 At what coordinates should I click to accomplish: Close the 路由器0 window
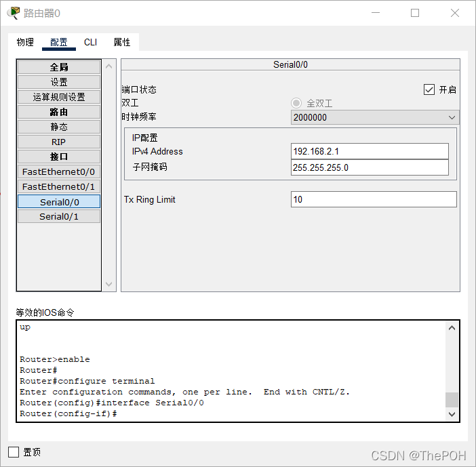[x=455, y=13]
